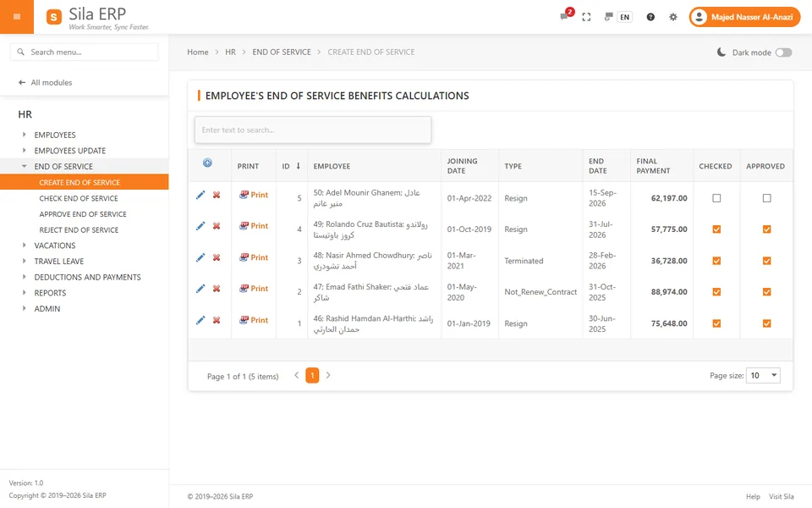Print the Nasir Ahmed Chowdhury record
The width and height of the screenshot is (812, 508).
click(254, 257)
